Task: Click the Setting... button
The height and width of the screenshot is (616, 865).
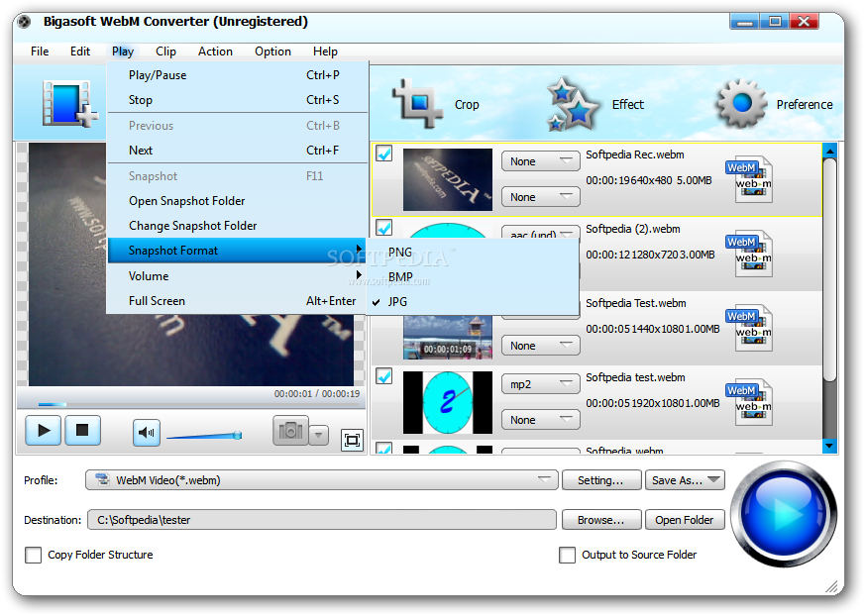Action: [601, 479]
